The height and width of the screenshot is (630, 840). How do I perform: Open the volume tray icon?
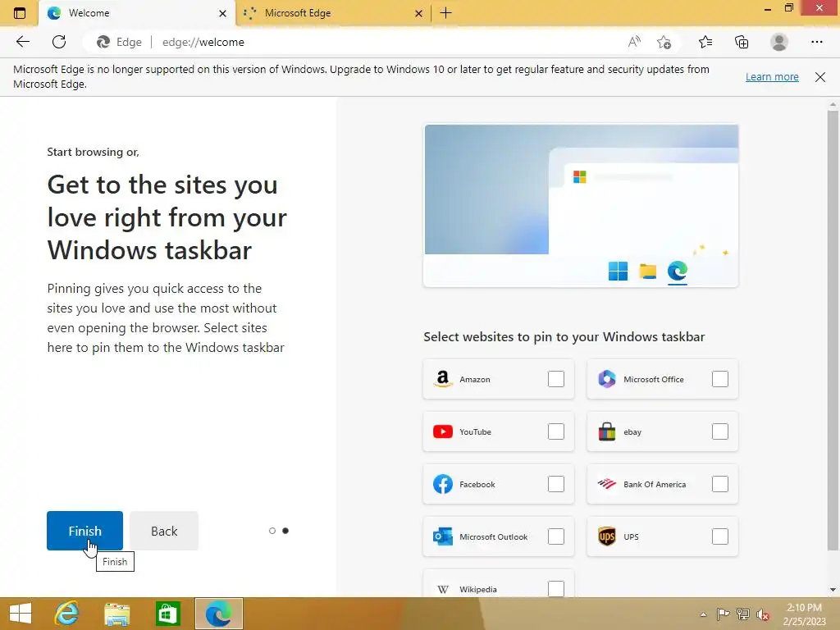click(763, 614)
